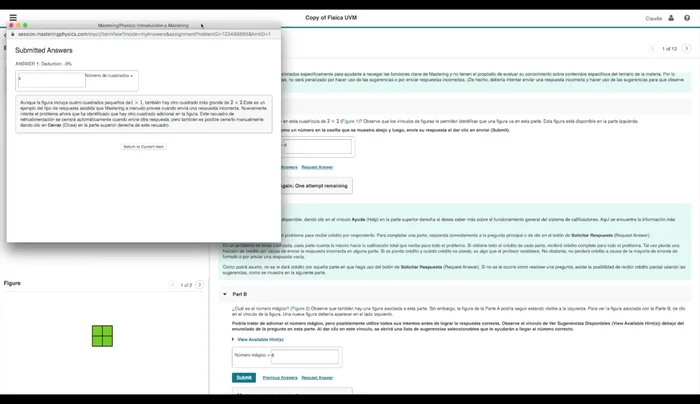Image resolution: width=700 pixels, height=404 pixels.
Task: Click the Copy of Fisica UVM title
Action: click(331, 18)
